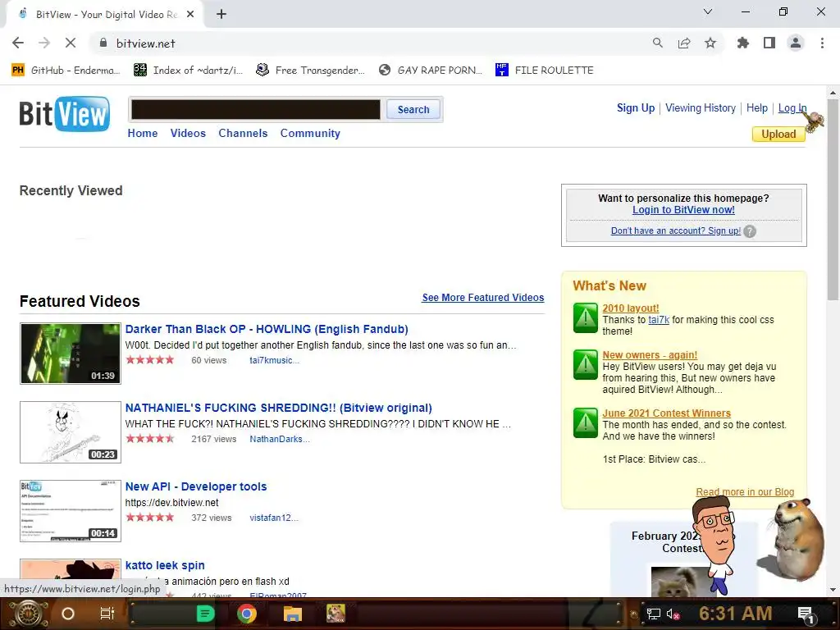Image resolution: width=840 pixels, height=630 pixels.
Task: Go back using the browser back arrow
Action: pos(18,43)
